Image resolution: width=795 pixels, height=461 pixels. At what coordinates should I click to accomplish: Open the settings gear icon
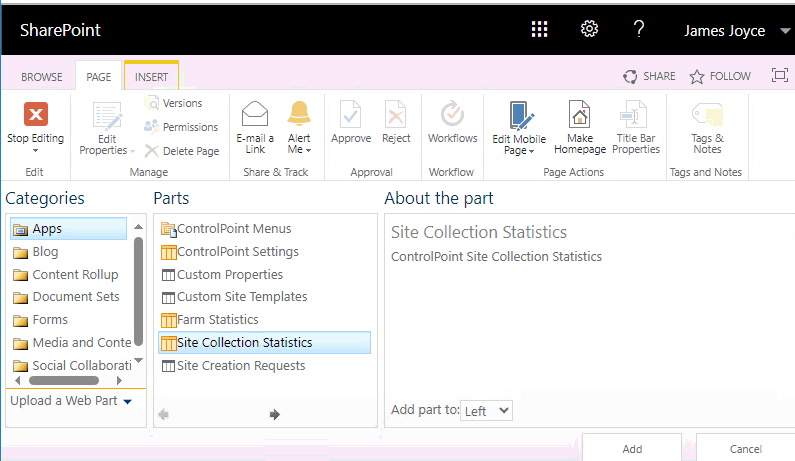[x=589, y=29]
